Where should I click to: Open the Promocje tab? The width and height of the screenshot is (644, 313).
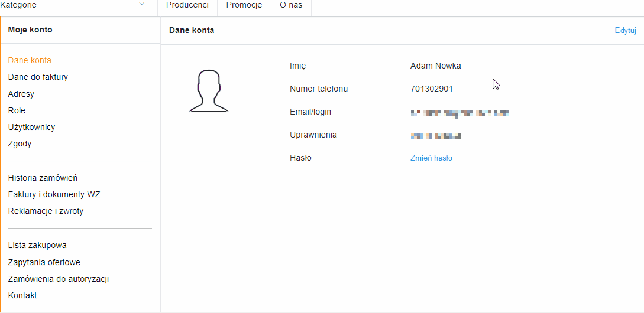[244, 5]
